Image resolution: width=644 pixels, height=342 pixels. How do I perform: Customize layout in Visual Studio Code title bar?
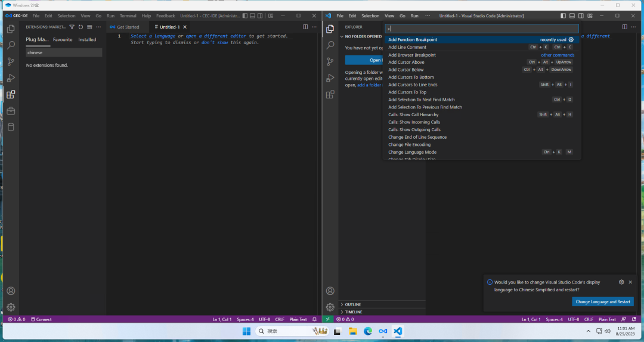590,15
